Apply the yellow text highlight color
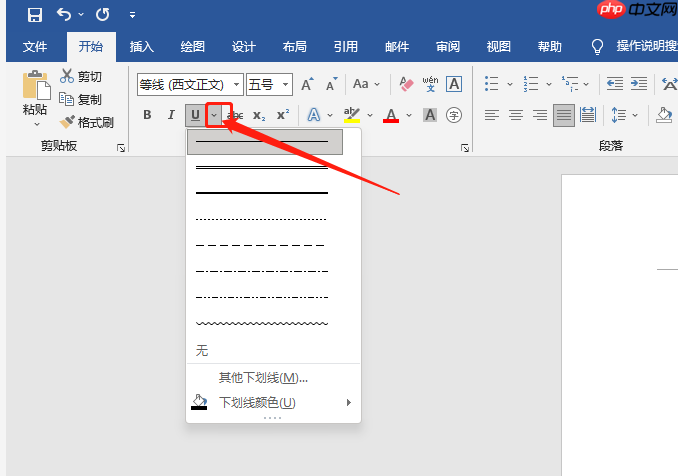 click(352, 115)
